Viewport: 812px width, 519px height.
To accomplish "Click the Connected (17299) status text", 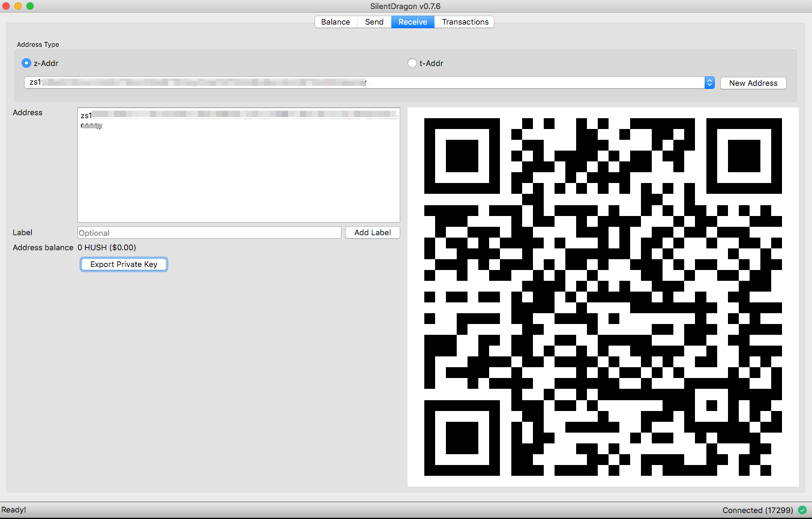I will tap(759, 511).
